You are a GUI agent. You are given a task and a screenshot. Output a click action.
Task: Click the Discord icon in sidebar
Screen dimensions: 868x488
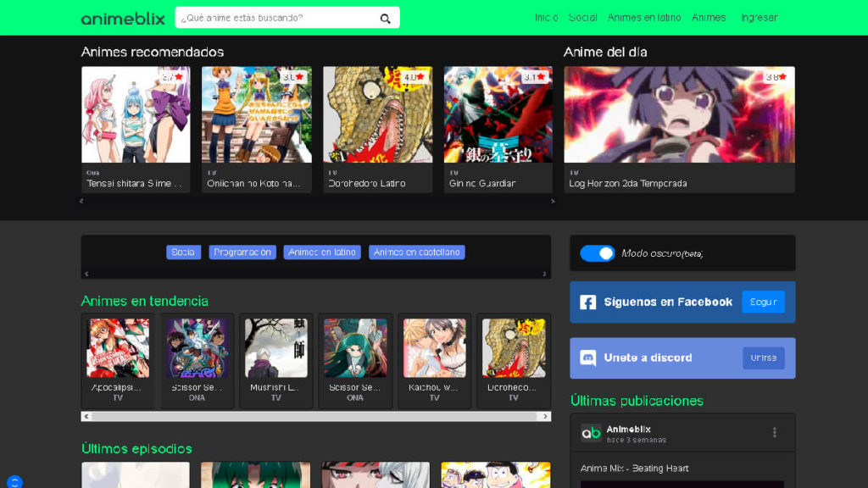coord(587,358)
